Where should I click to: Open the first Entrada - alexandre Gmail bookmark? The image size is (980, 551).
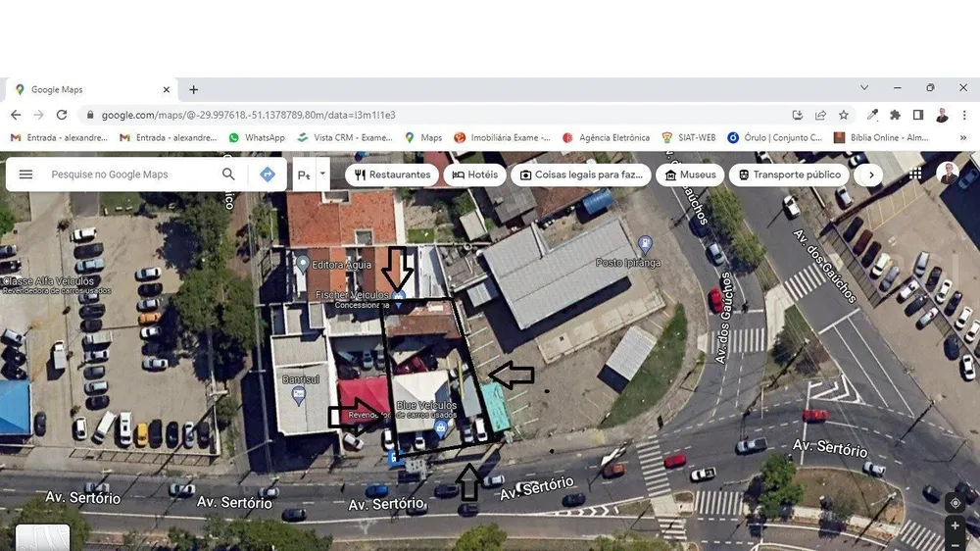60,137
